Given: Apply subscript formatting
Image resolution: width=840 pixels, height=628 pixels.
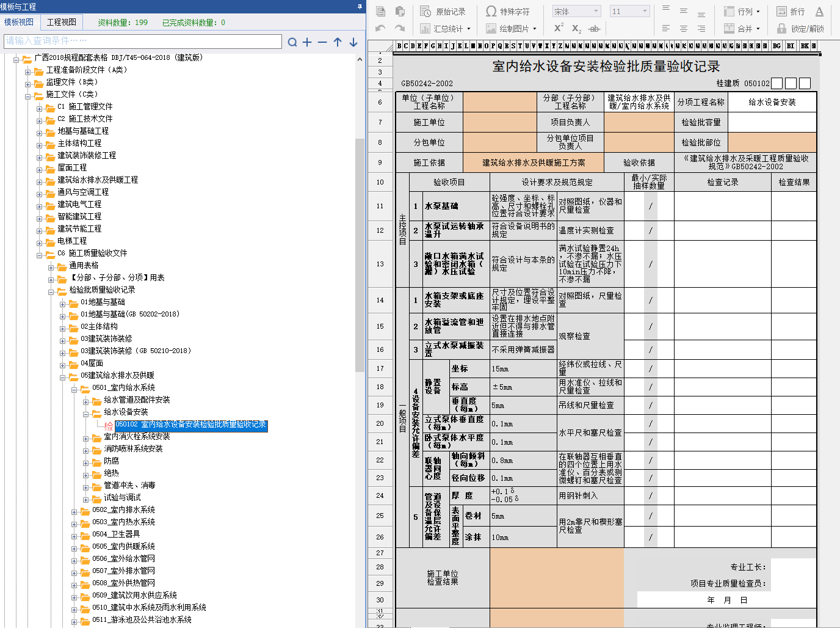Looking at the screenshot, I should pyautogui.click(x=576, y=28).
